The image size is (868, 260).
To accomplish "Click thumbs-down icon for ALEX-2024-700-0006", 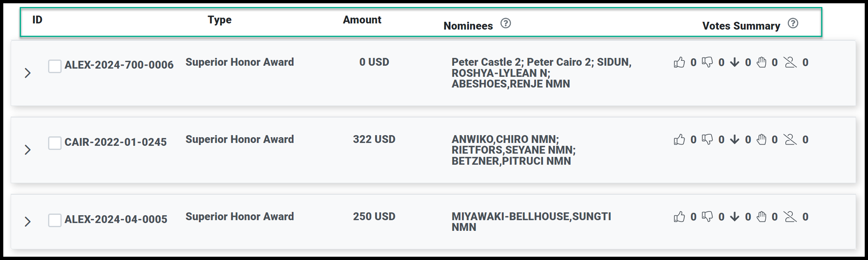I will click(707, 62).
